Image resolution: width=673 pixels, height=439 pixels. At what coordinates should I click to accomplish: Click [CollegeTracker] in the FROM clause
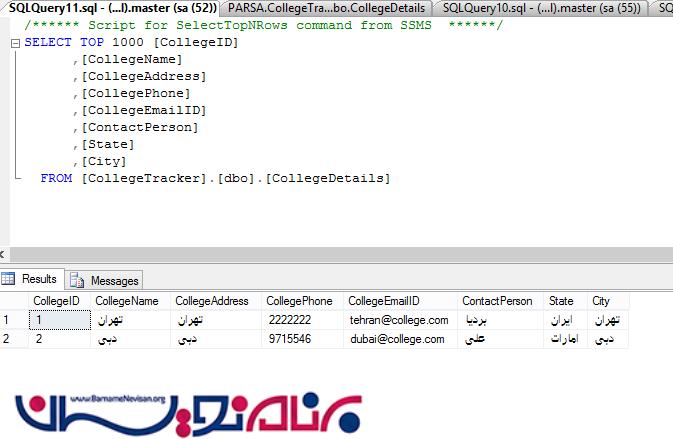pos(144,178)
